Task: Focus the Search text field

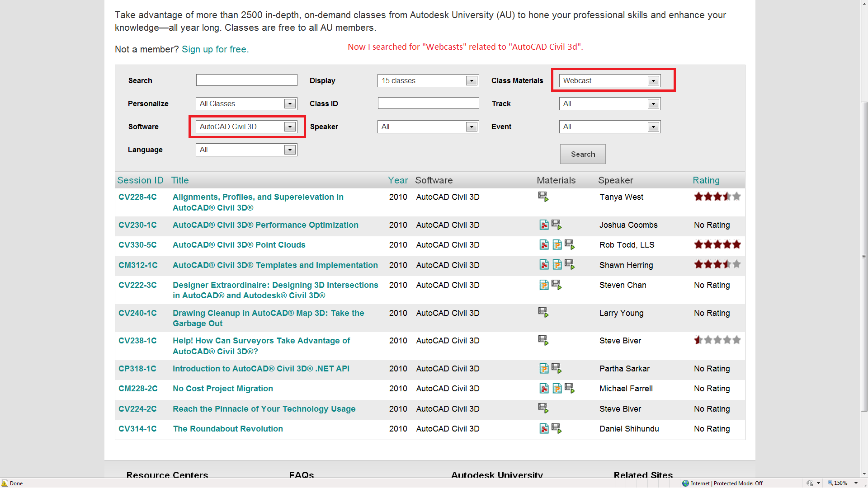Action: pyautogui.click(x=246, y=80)
